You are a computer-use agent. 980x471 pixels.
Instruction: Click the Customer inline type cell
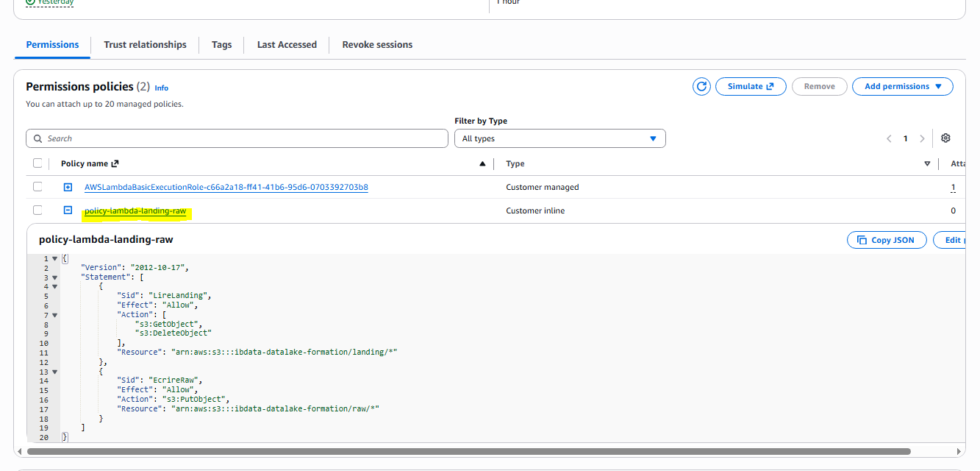coord(536,210)
